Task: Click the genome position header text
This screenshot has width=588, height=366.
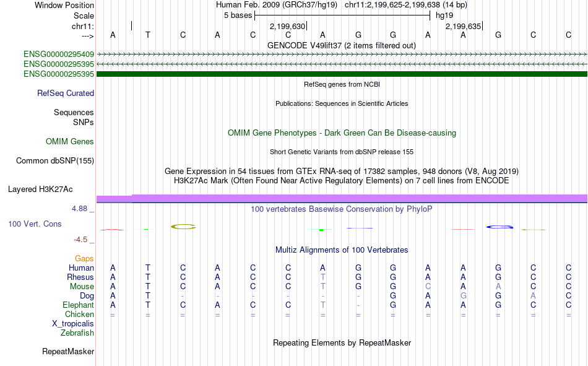Action: (342, 5)
